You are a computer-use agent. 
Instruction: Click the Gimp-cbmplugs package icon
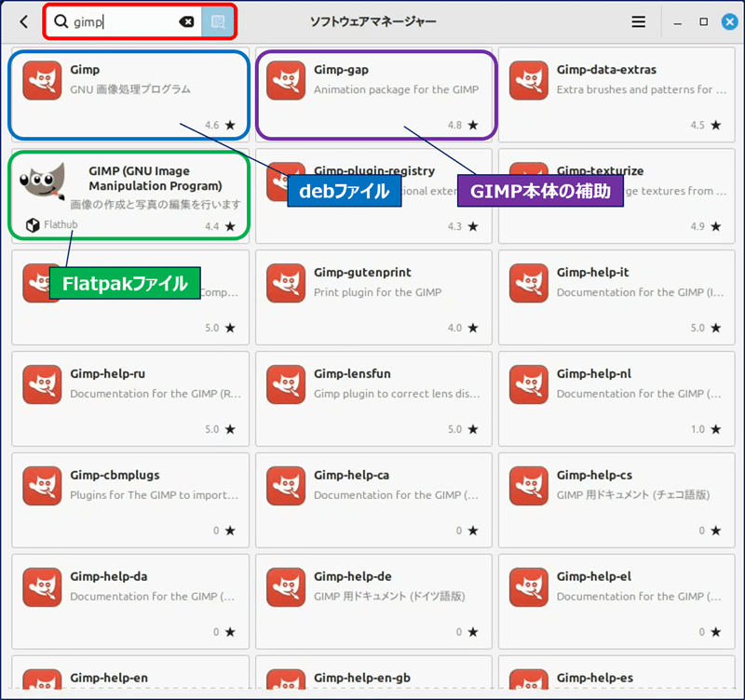pyautogui.click(x=42, y=486)
